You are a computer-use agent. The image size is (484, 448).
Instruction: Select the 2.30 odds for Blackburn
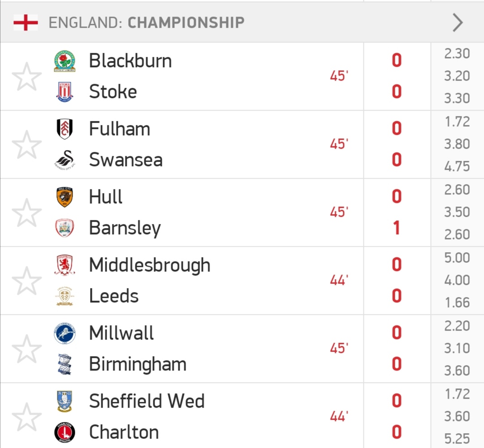[x=457, y=54]
